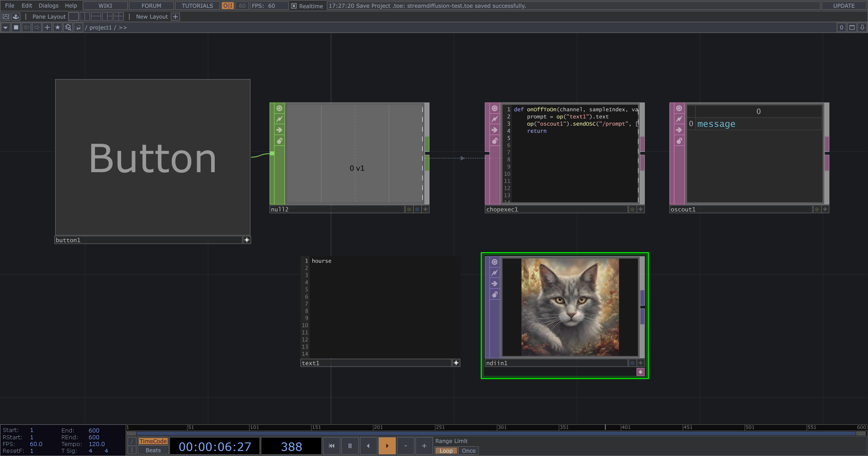Open the pane type dropdown arrow

(5, 27)
